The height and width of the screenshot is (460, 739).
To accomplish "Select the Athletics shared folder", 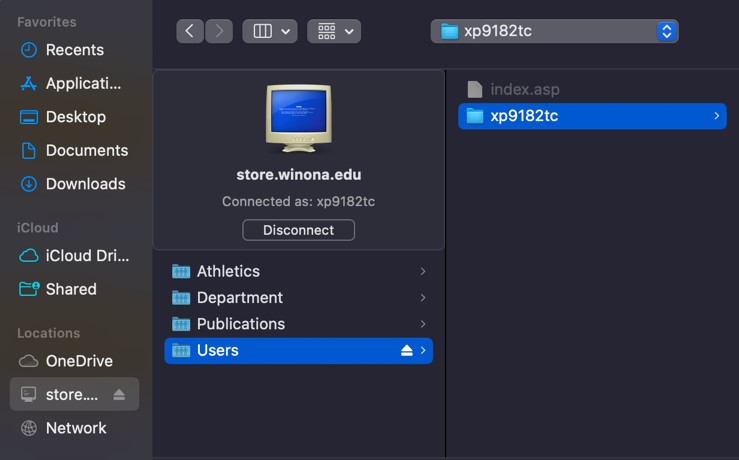I will (228, 271).
